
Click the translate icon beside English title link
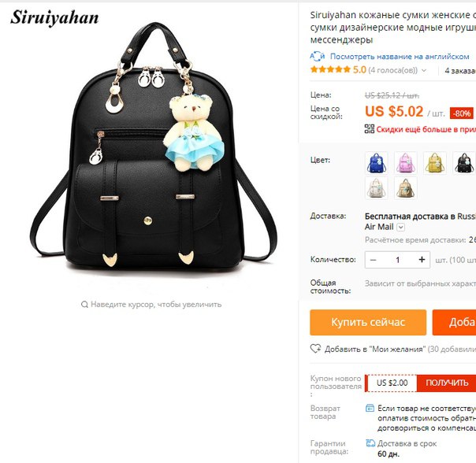pos(318,57)
